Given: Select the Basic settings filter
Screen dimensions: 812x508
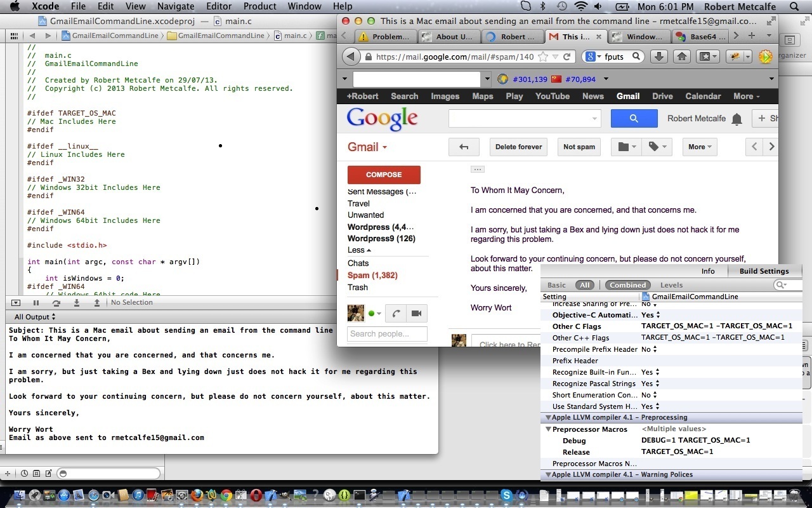Looking at the screenshot, I should point(556,285).
